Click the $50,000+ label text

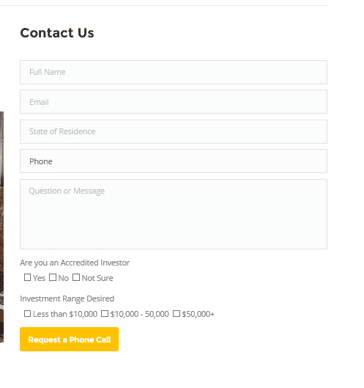click(198, 314)
